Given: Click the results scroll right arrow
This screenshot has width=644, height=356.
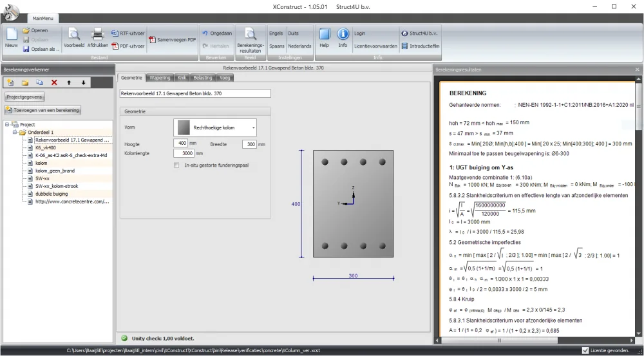Looking at the screenshot, I should pyautogui.click(x=632, y=341).
